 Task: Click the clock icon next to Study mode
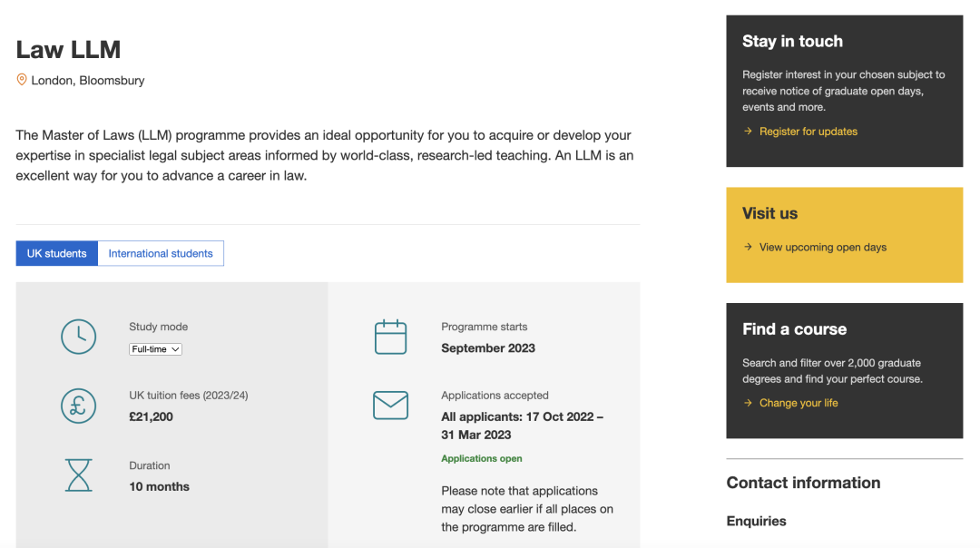(x=79, y=337)
